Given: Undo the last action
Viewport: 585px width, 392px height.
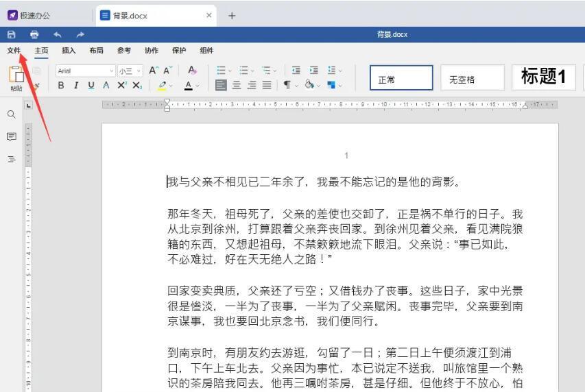Looking at the screenshot, I should pyautogui.click(x=57, y=35).
